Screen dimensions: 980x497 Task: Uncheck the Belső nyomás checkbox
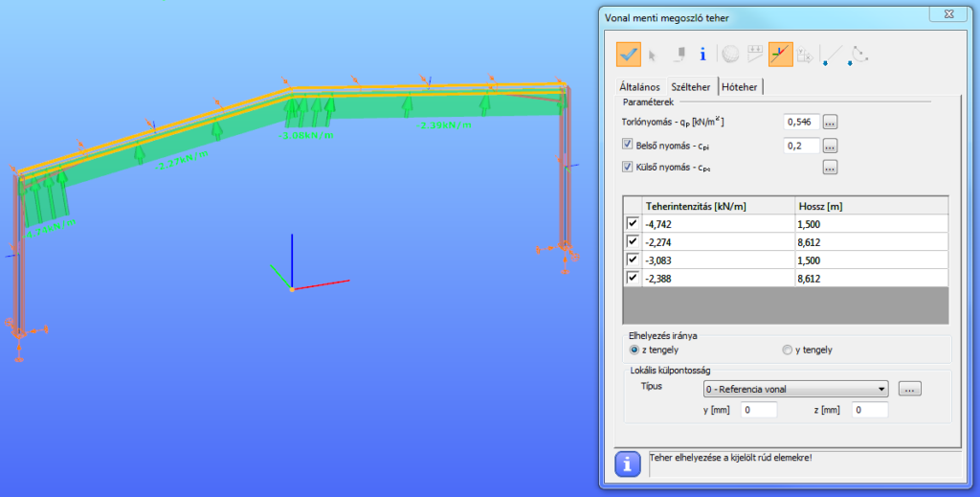click(628, 146)
